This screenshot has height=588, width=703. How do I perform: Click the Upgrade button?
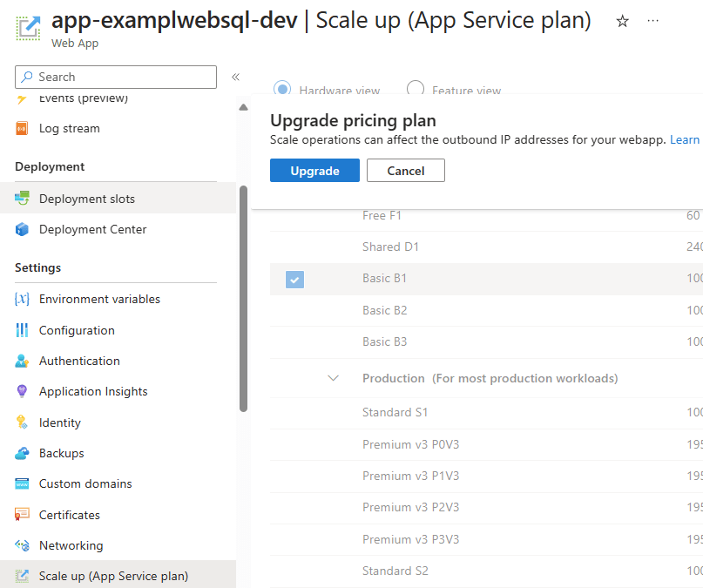pos(314,171)
